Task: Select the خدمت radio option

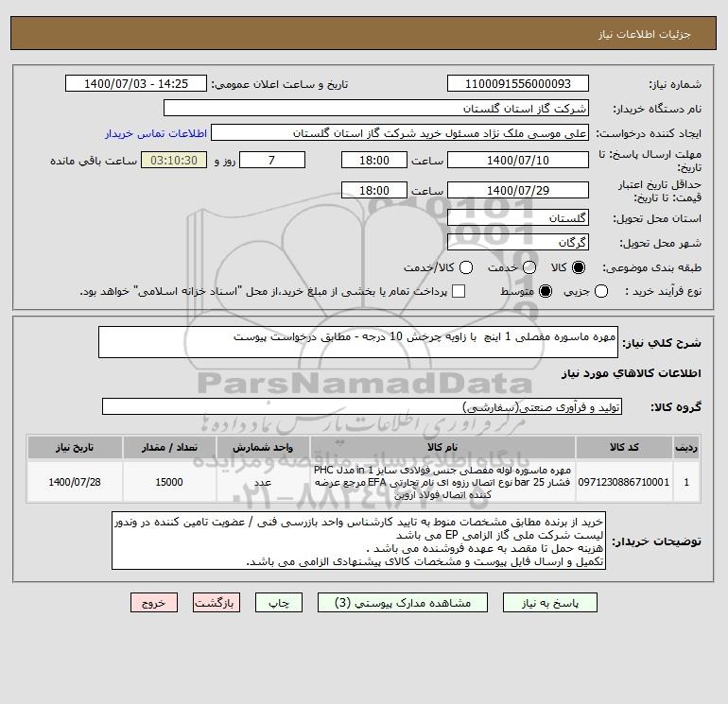Action: point(529,267)
